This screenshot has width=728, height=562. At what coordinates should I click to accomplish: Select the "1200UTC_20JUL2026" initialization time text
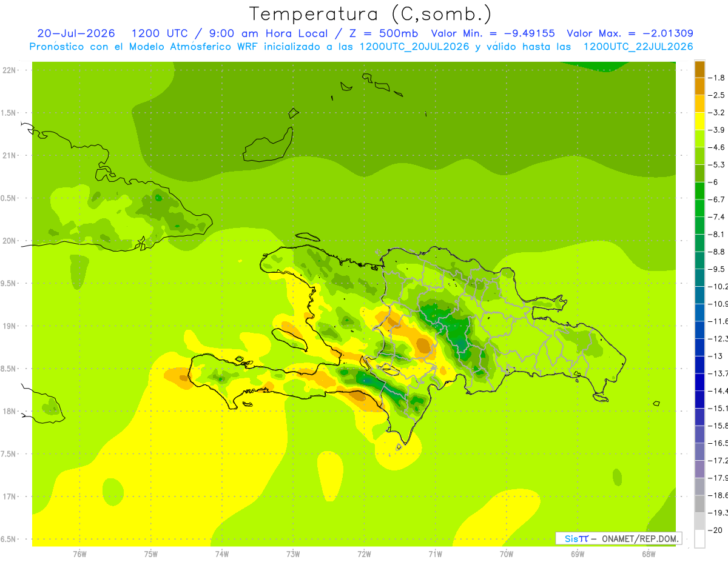[x=416, y=47]
